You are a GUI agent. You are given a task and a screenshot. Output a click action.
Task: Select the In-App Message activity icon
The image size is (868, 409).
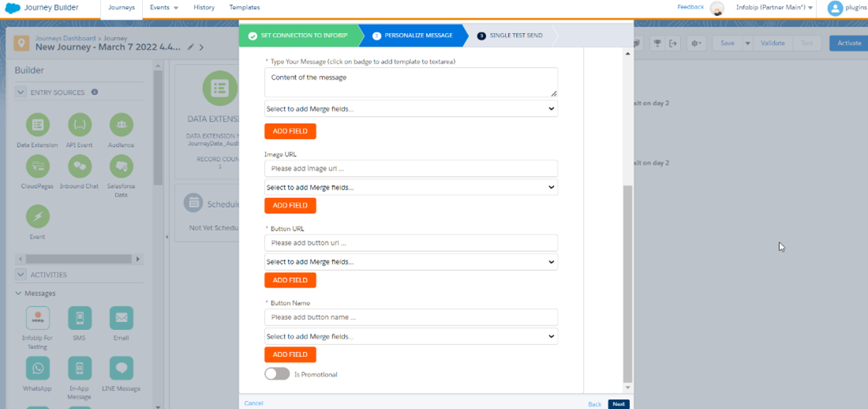tap(80, 369)
